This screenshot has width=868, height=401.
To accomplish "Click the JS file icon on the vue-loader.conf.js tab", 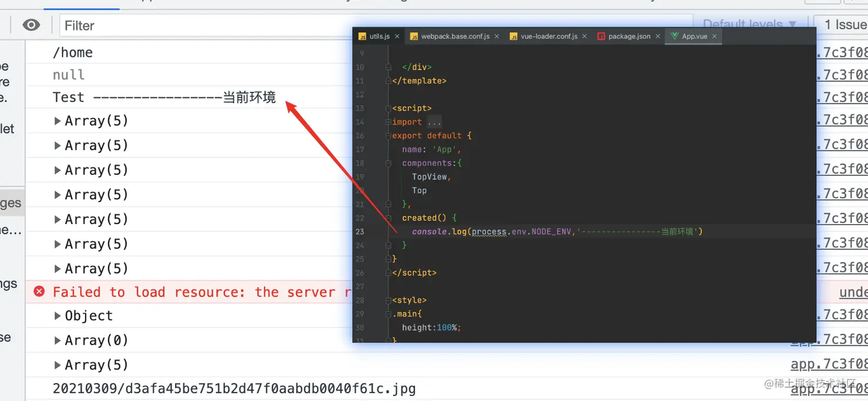I will (514, 36).
